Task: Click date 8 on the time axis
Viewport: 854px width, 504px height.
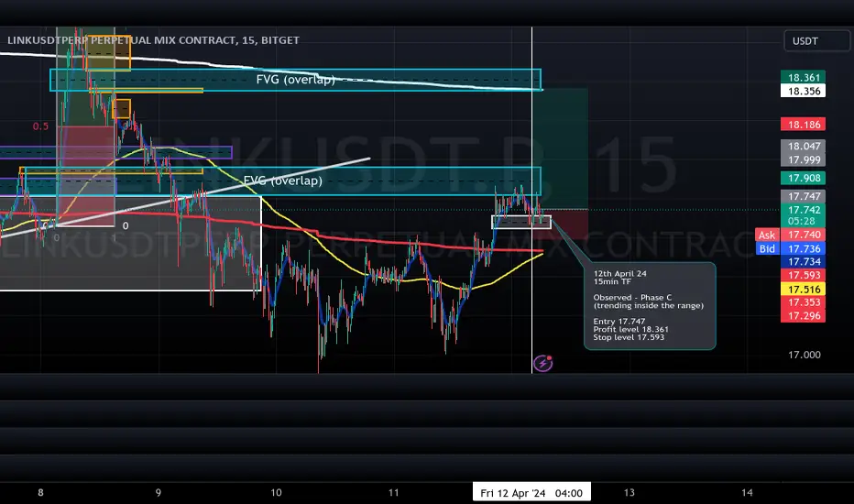Action: click(x=40, y=493)
